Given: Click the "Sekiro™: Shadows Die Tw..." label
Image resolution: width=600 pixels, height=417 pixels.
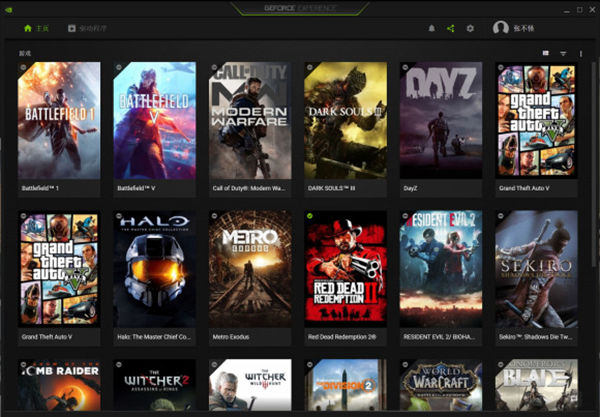Looking at the screenshot, I should (x=536, y=337).
